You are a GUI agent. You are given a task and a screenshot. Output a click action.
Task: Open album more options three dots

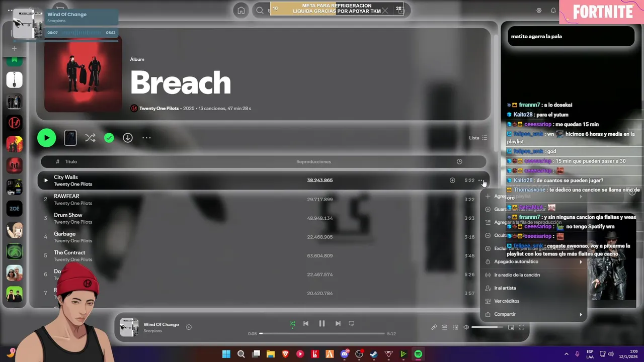pos(146,138)
